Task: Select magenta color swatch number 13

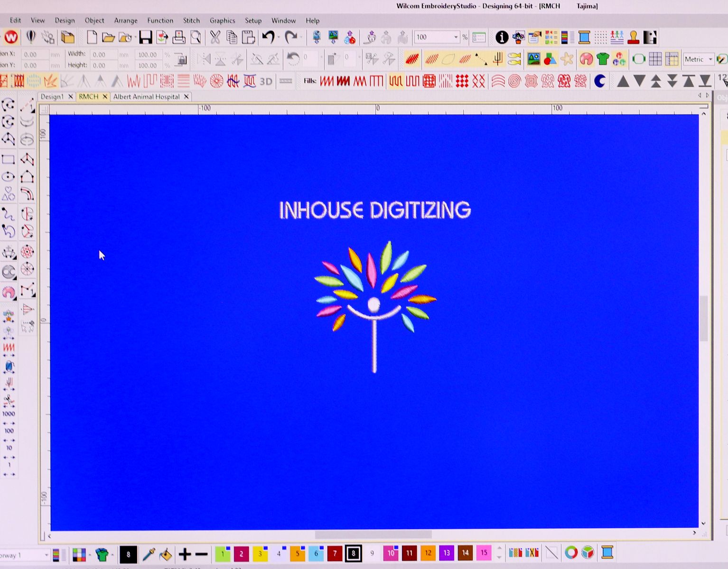Action: coord(447,553)
